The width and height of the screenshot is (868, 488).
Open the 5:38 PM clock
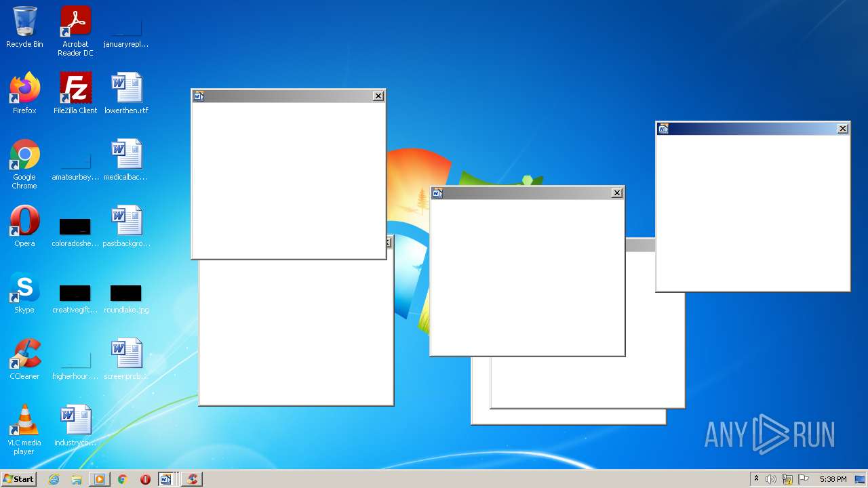pos(833,479)
